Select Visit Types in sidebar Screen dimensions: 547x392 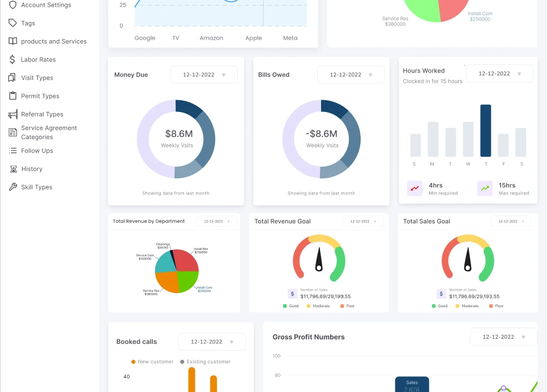(x=37, y=77)
